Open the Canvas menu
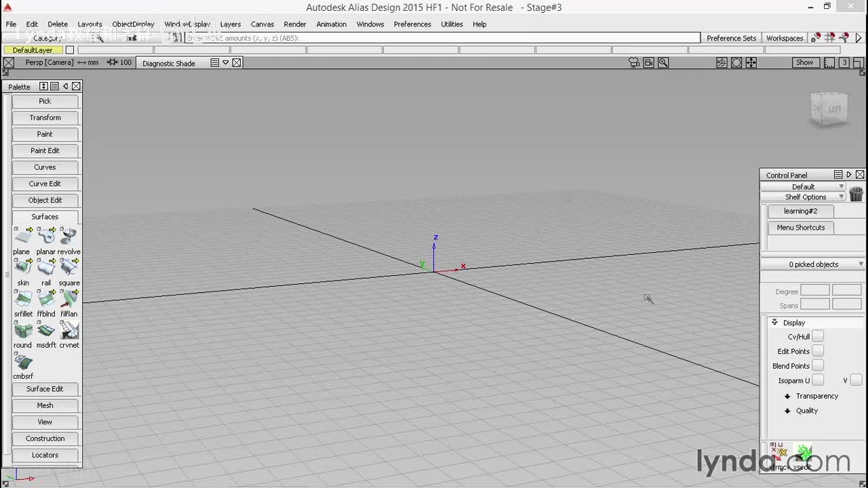The width and height of the screenshot is (868, 488). coord(262,24)
